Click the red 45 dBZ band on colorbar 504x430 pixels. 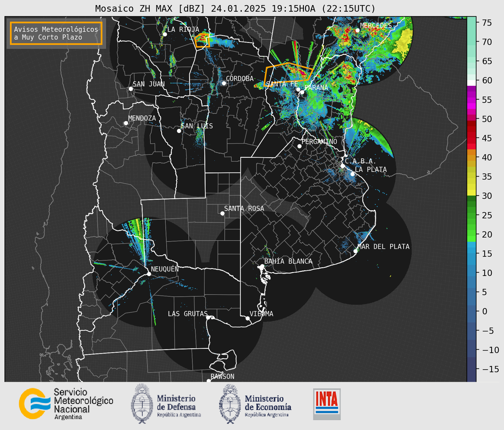point(471,138)
